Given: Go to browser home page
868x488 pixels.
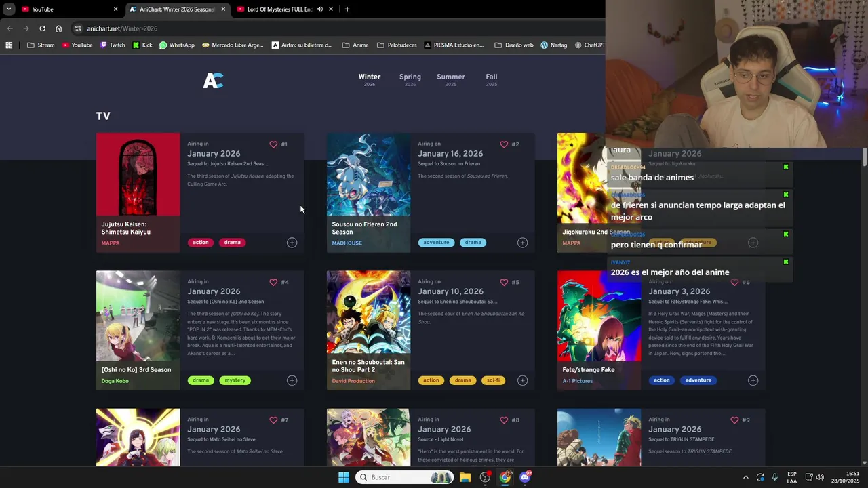Looking at the screenshot, I should coord(58,28).
